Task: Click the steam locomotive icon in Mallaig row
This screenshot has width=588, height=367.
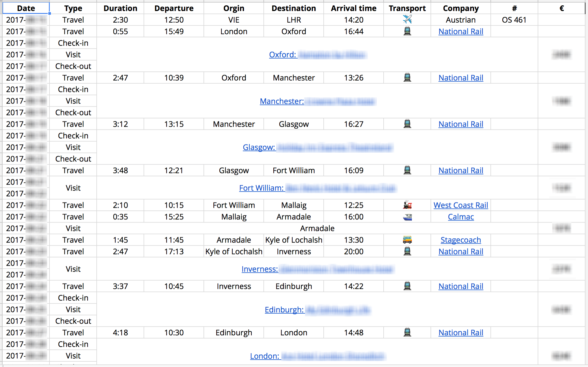Action: (x=407, y=205)
